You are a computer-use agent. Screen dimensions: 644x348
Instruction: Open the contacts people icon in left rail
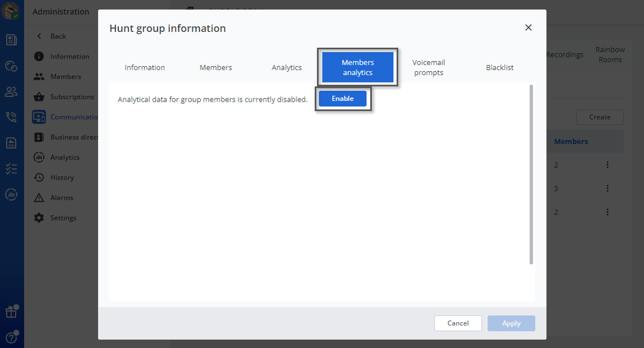(11, 91)
